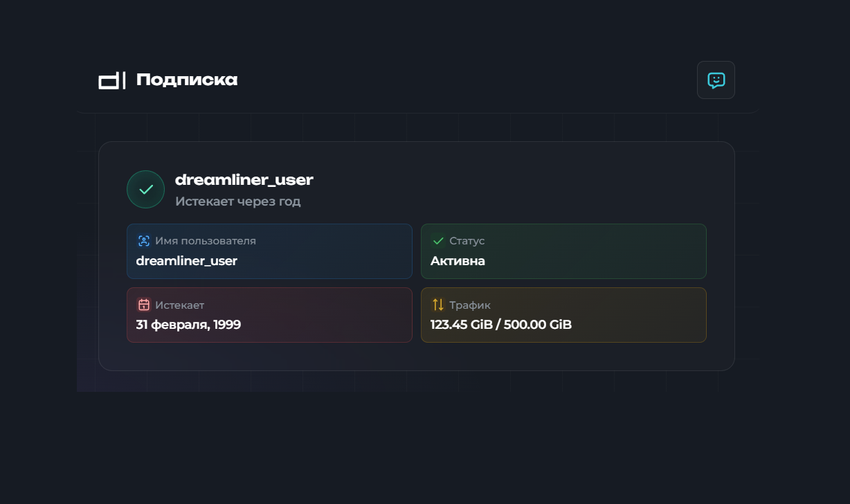Click the Dreamliner logo icon
This screenshot has height=504, width=850.
coord(111,80)
